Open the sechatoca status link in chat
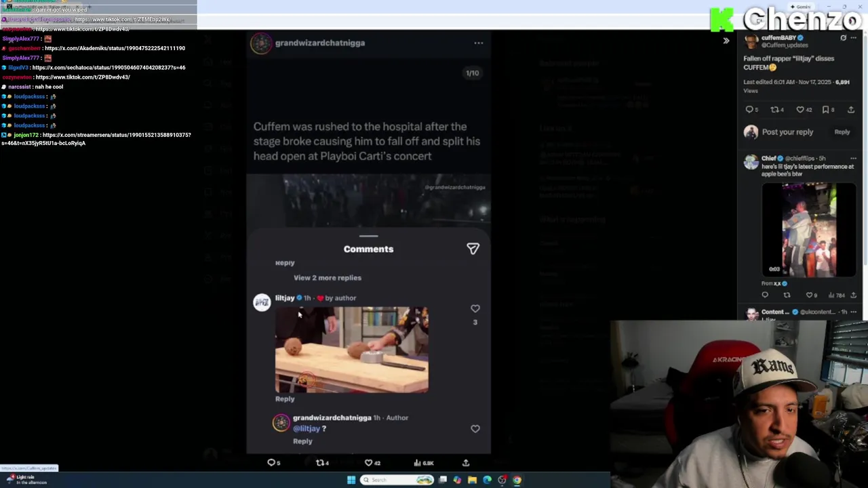This screenshot has height=488, width=868. (x=108, y=68)
